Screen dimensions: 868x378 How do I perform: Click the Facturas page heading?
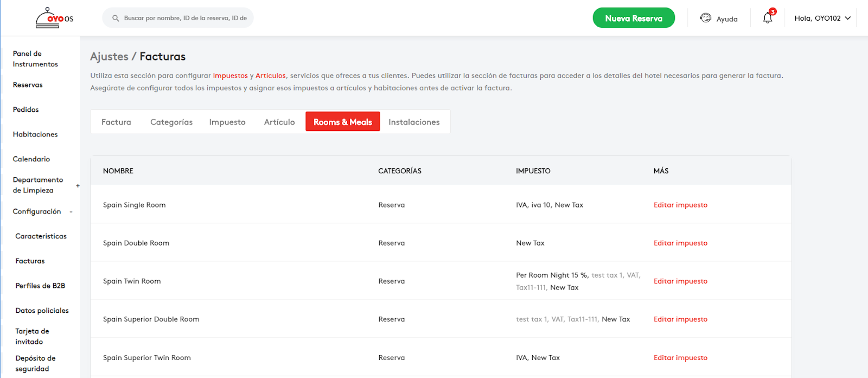(163, 56)
